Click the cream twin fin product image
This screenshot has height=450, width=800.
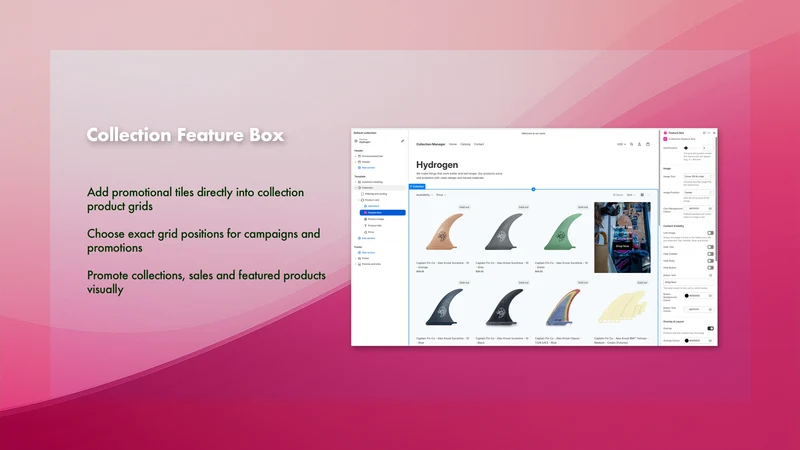tap(622, 307)
